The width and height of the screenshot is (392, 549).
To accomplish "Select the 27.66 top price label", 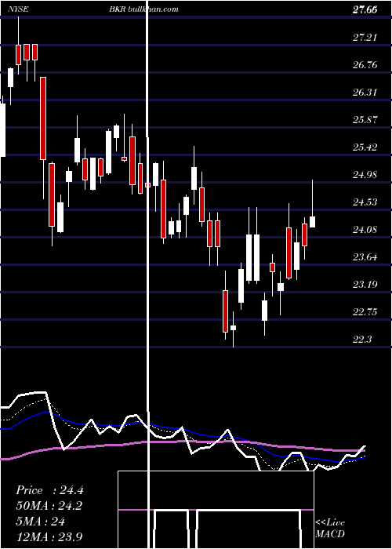I will (x=365, y=9).
